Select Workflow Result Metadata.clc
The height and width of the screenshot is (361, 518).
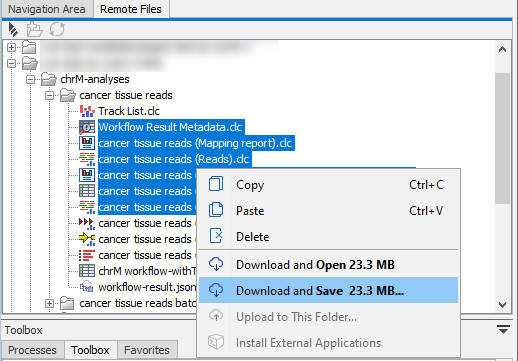(170, 127)
